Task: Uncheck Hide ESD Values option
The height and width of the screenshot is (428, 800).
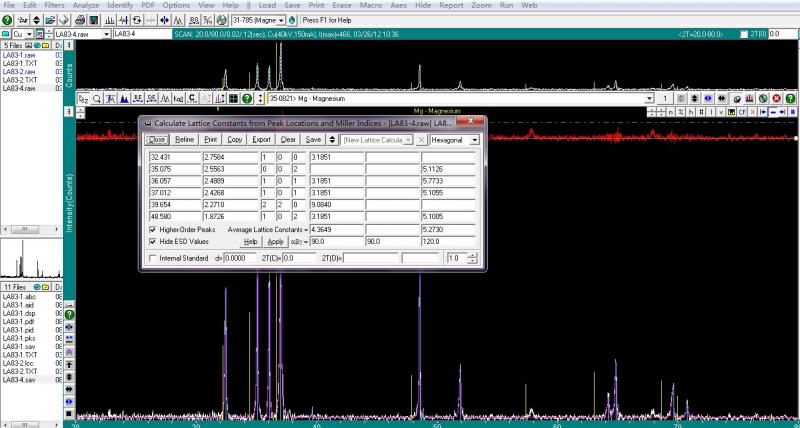Action: click(x=152, y=242)
